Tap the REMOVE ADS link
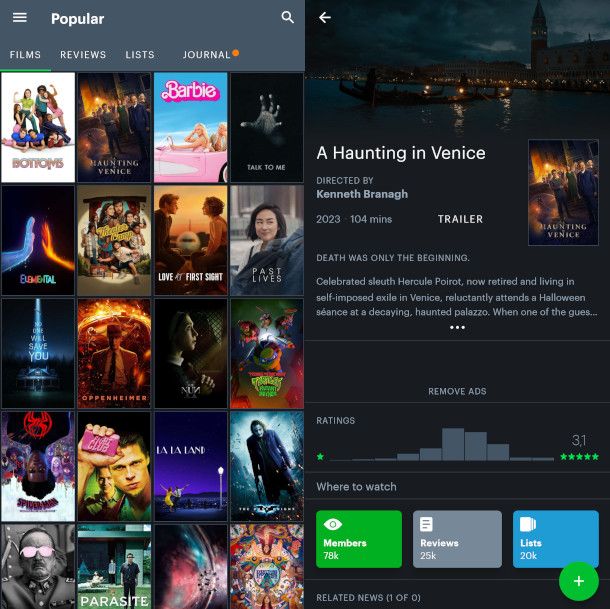 (457, 391)
